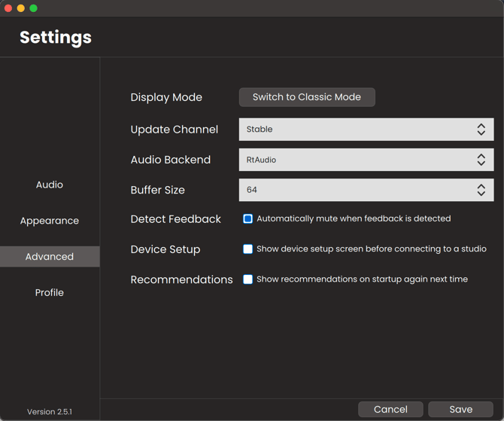Enable automatic mute on feedback checkbox
Image resolution: width=504 pixels, height=421 pixels.
tap(247, 219)
